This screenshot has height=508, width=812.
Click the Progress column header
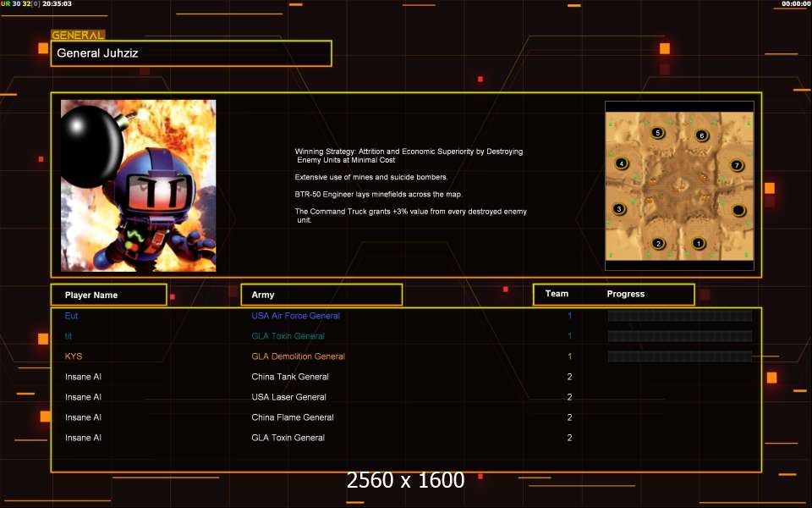click(626, 294)
